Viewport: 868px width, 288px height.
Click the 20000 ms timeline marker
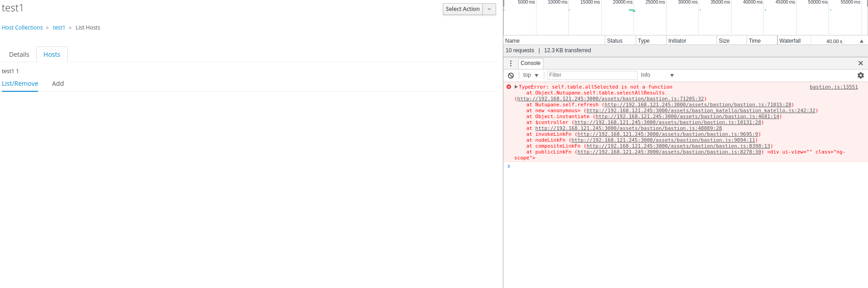(x=622, y=2)
